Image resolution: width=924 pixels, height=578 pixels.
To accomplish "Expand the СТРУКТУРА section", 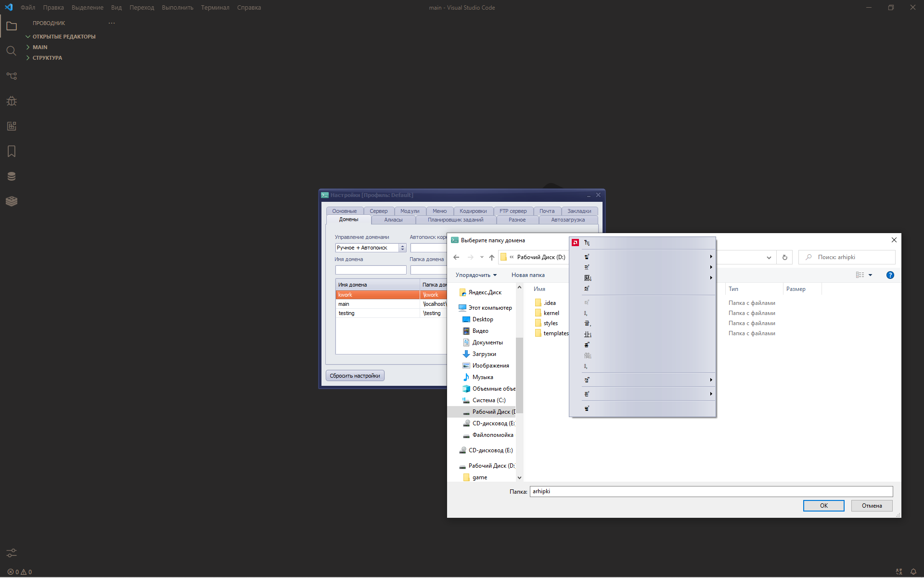I will [x=47, y=58].
